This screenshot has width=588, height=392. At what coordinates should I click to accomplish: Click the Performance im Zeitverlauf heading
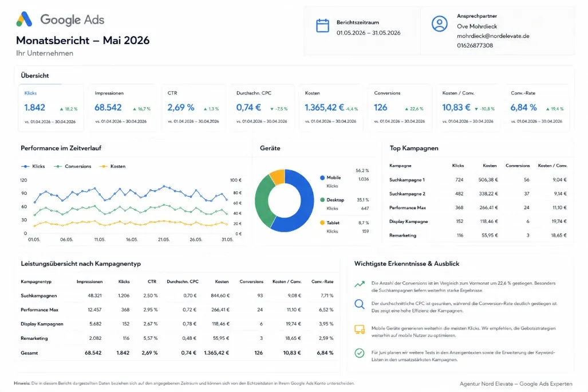(x=61, y=148)
